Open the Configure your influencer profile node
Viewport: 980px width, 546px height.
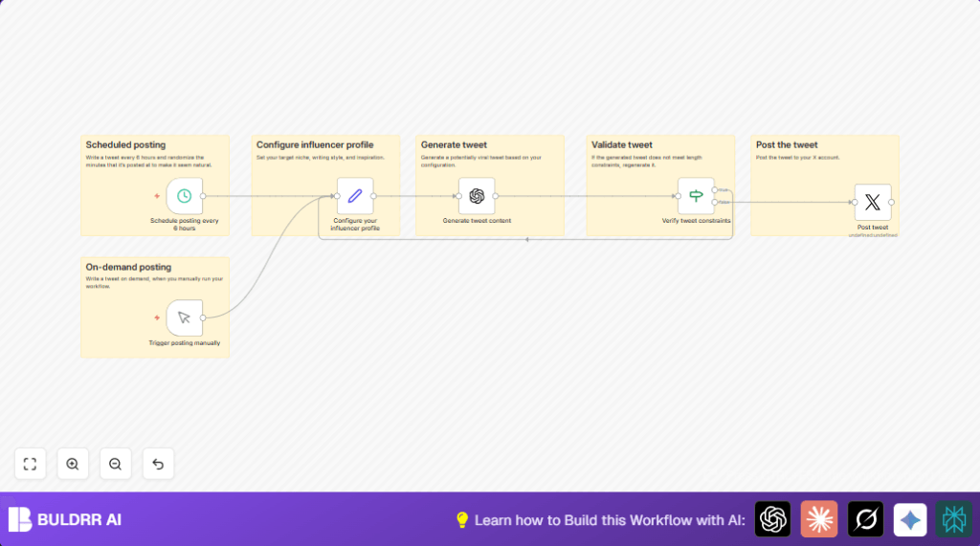click(355, 196)
